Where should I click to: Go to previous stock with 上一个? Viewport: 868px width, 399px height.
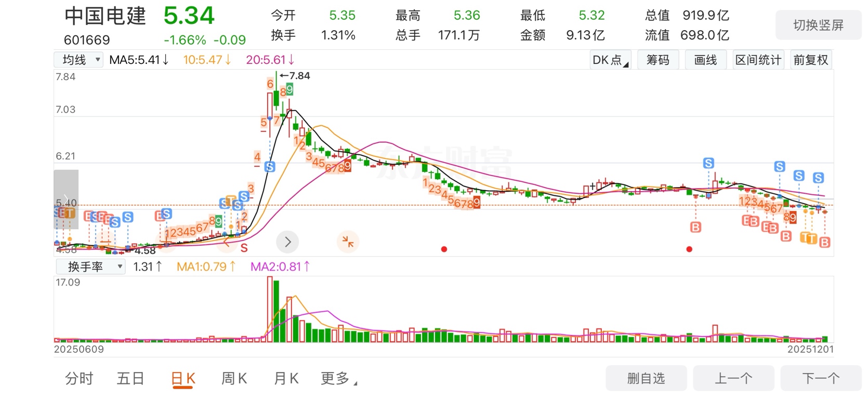pos(733,378)
